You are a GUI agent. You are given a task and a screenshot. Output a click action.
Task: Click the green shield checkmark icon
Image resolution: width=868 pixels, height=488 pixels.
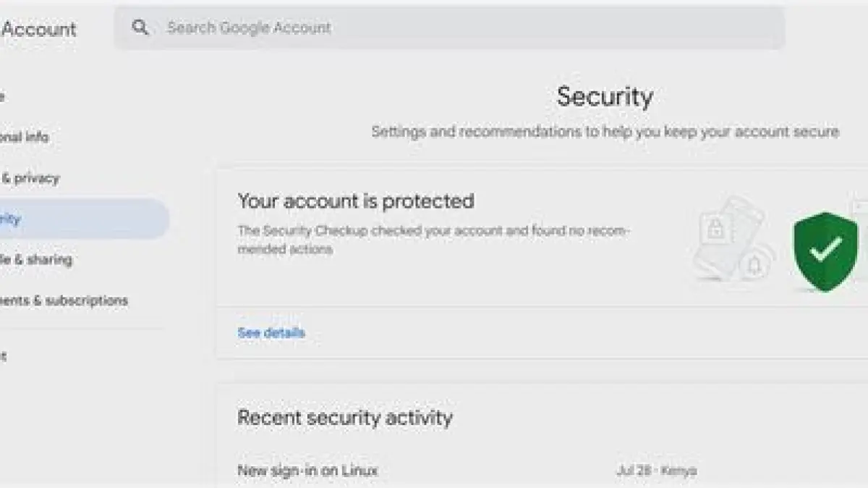tap(825, 250)
